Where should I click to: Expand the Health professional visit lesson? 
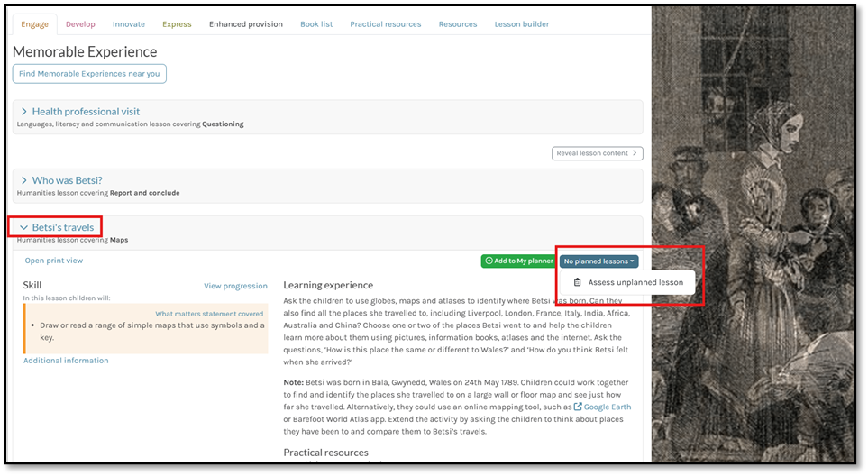point(86,112)
